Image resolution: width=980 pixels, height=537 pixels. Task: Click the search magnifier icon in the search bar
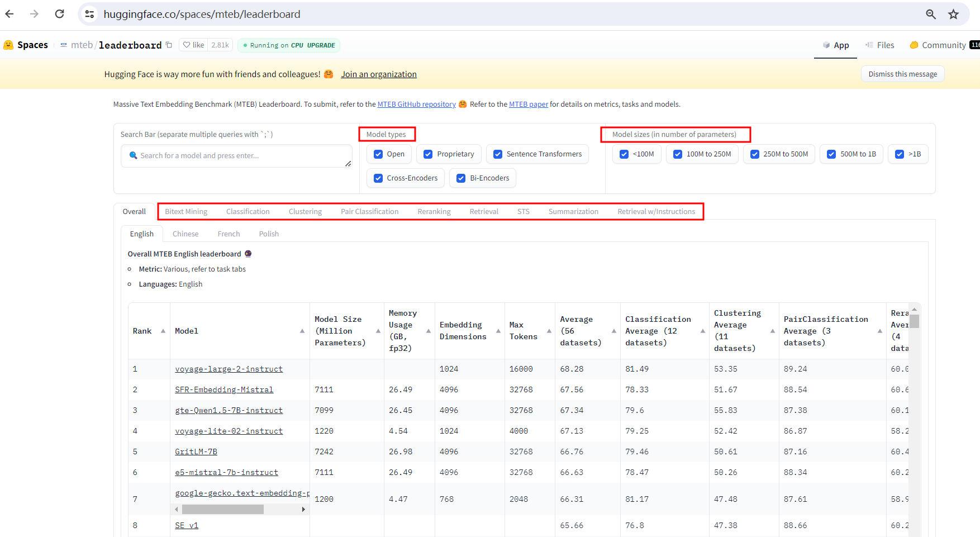pyautogui.click(x=134, y=155)
